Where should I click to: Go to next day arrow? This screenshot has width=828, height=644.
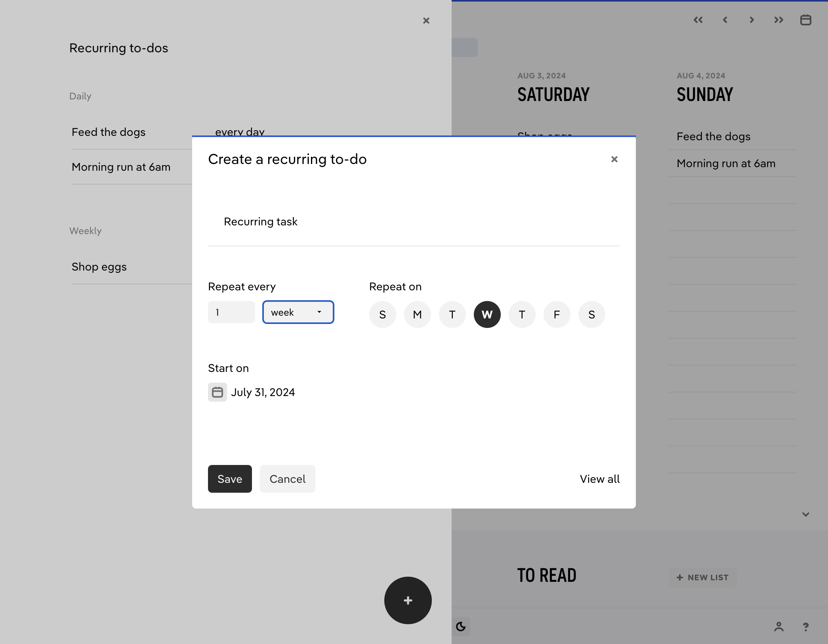click(x=752, y=20)
